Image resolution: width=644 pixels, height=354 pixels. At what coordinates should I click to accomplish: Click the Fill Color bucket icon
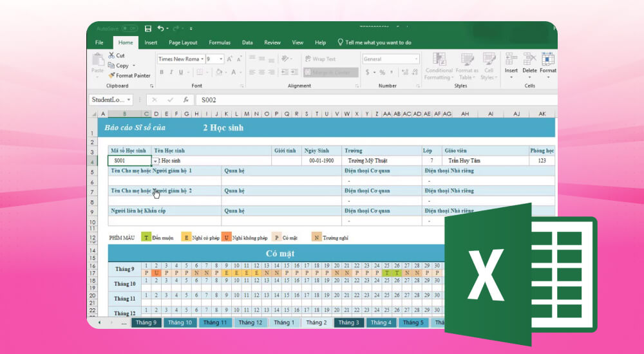tap(220, 72)
